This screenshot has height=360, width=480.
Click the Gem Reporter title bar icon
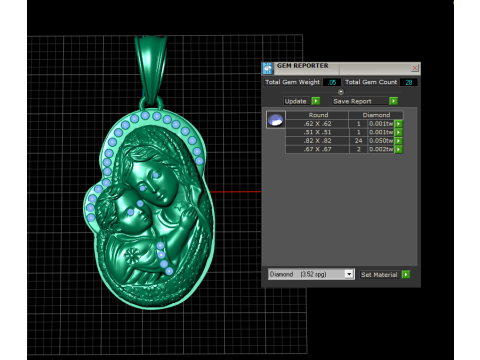pyautogui.click(x=267, y=68)
